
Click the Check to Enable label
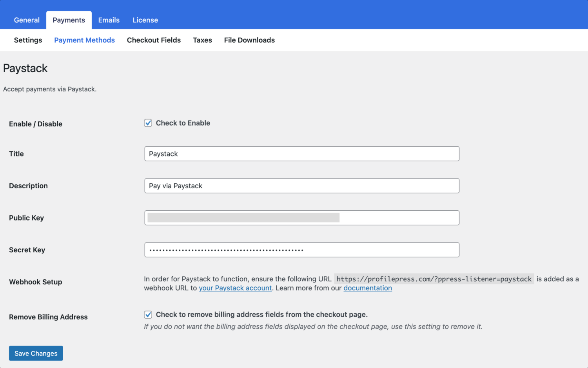[x=183, y=123]
